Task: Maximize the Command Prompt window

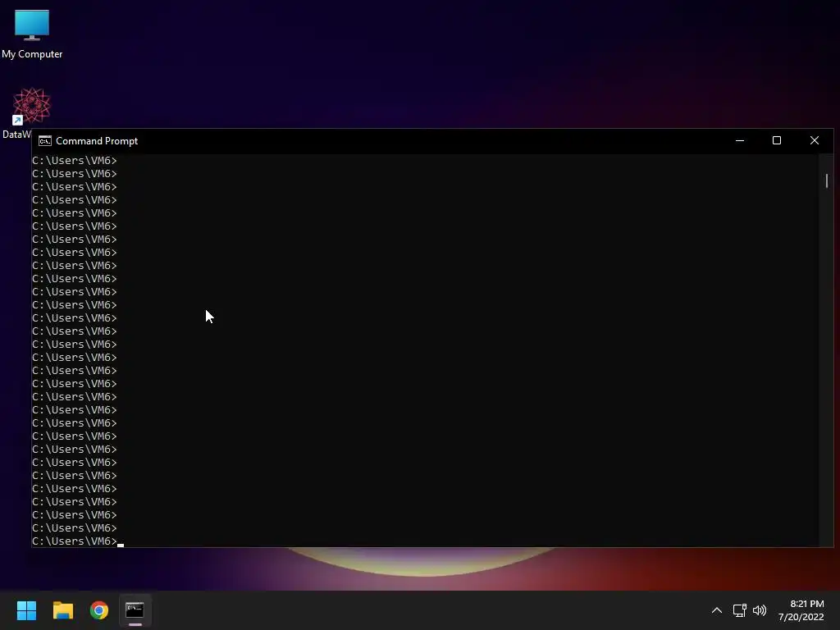Action: pyautogui.click(x=777, y=140)
